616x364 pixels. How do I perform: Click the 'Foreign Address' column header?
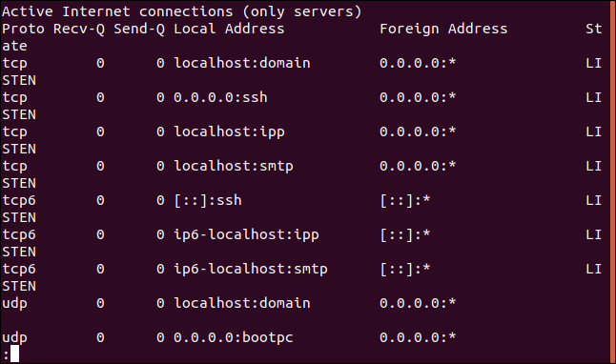tap(443, 29)
